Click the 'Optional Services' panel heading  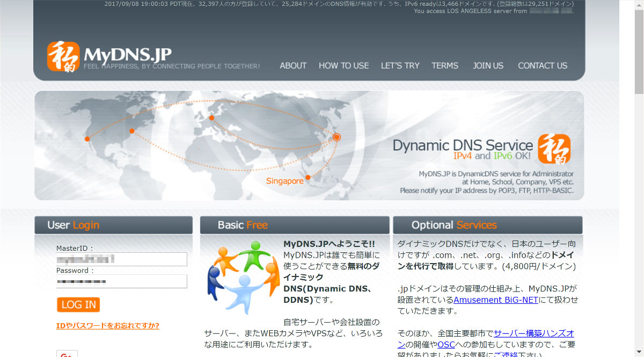coord(454,225)
